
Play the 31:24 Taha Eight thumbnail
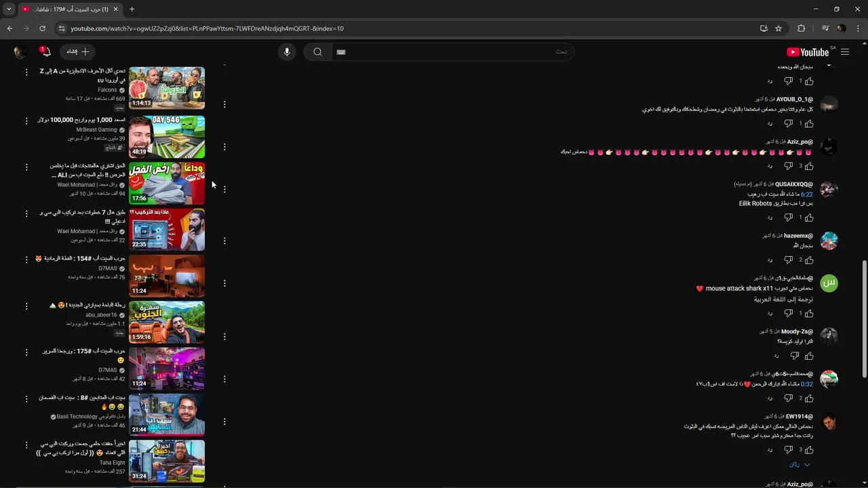click(167, 461)
